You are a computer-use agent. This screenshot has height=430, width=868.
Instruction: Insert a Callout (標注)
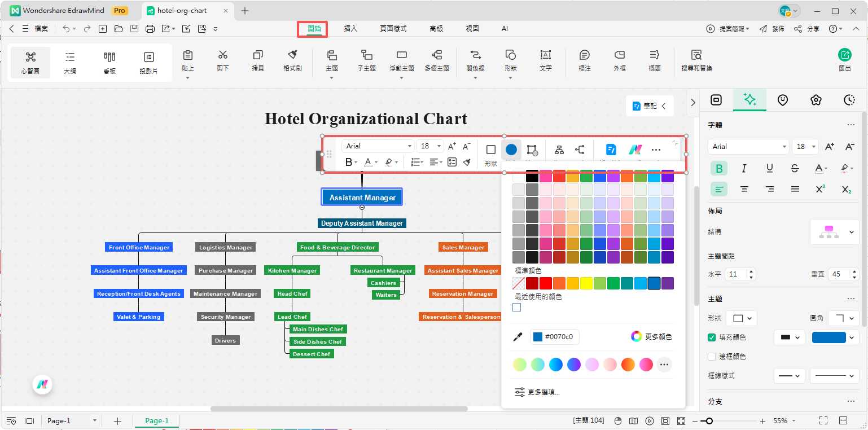(x=585, y=60)
